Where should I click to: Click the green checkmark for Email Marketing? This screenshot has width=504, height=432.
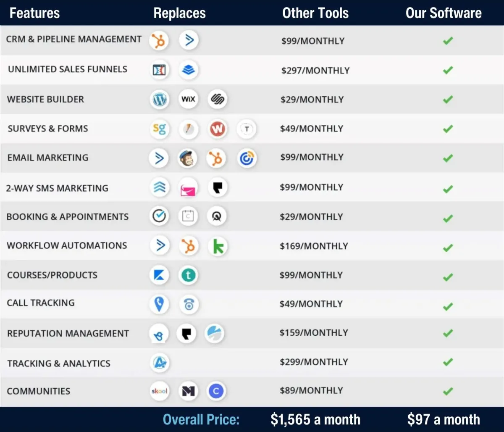point(448,158)
